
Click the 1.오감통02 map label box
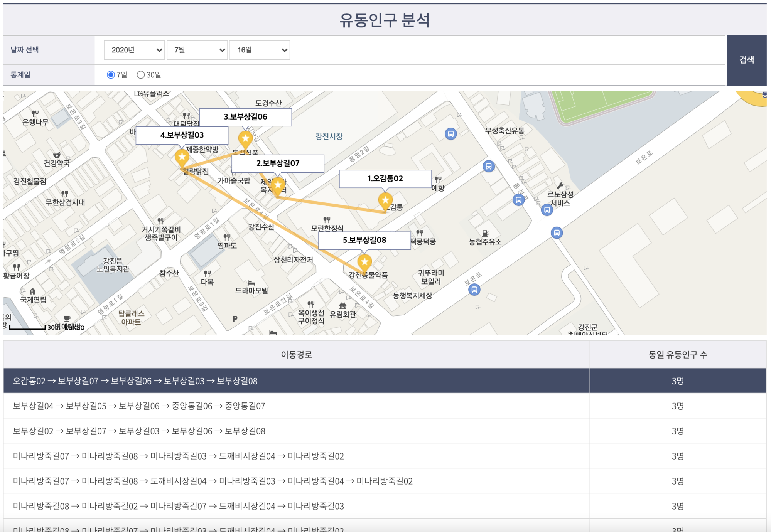(385, 179)
